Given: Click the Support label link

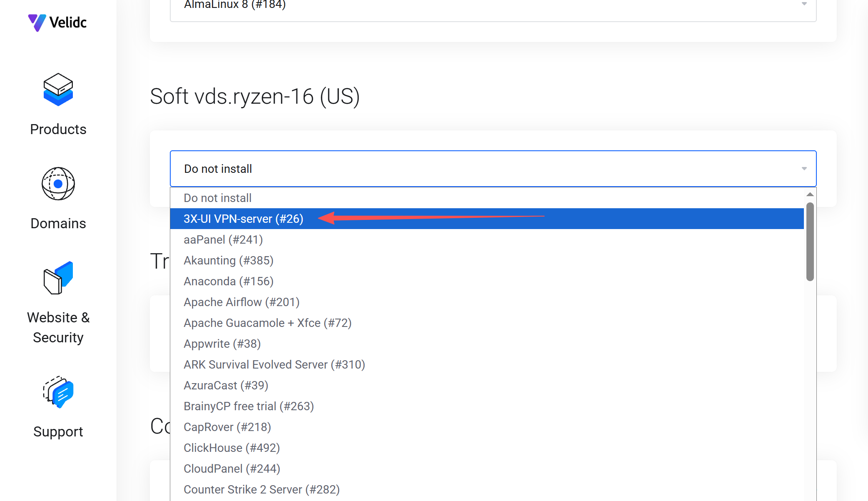Looking at the screenshot, I should click(x=58, y=431).
